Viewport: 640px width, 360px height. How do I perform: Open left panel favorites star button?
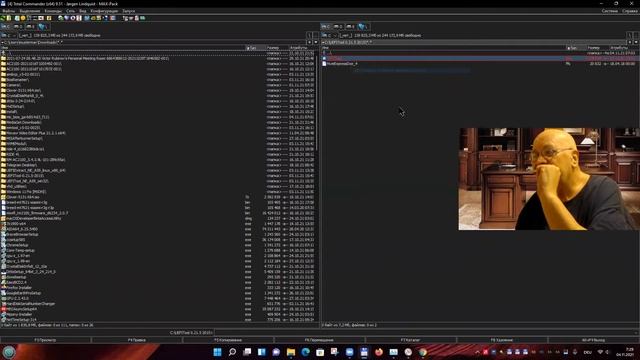click(309, 42)
